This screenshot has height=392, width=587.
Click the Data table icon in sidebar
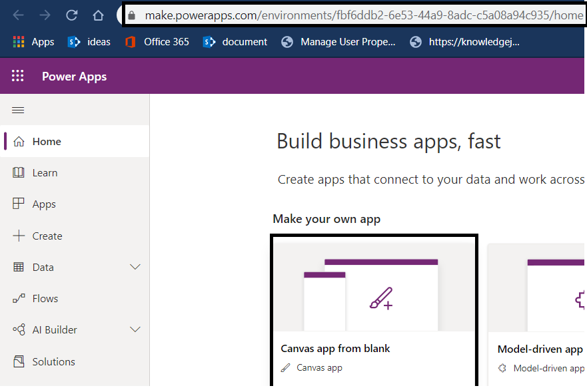[19, 267]
